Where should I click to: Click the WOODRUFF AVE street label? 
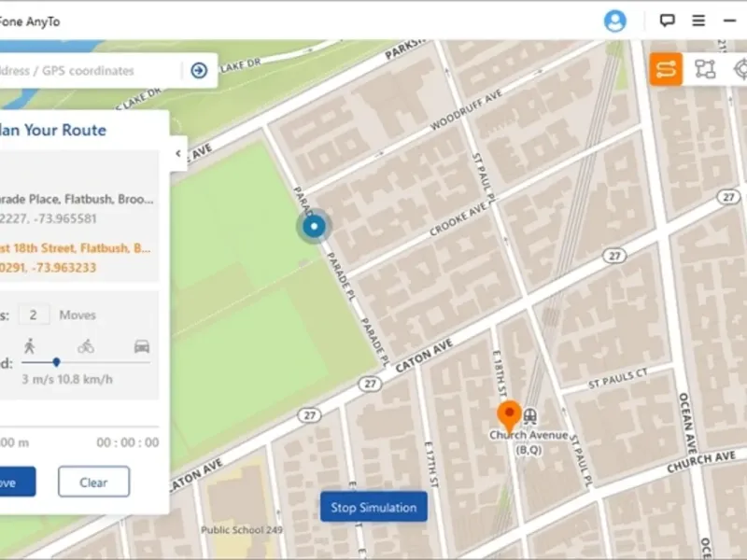(466, 110)
